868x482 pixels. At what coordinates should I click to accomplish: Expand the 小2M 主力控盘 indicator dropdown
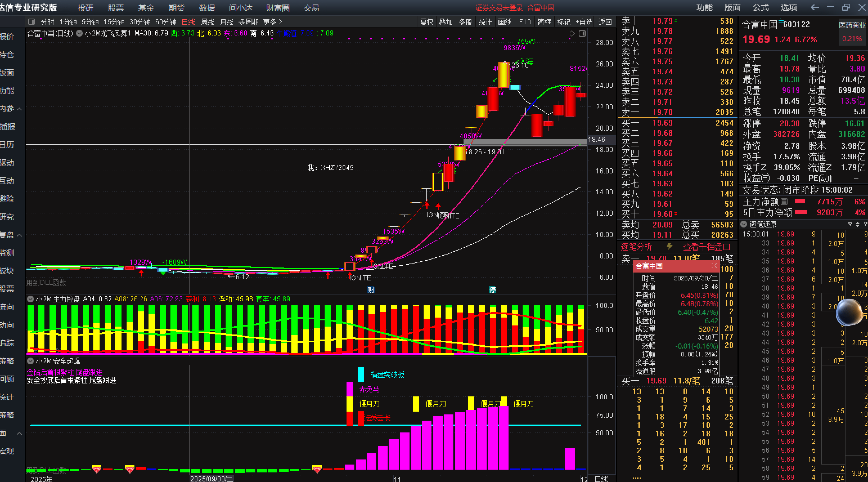pyautogui.click(x=30, y=299)
